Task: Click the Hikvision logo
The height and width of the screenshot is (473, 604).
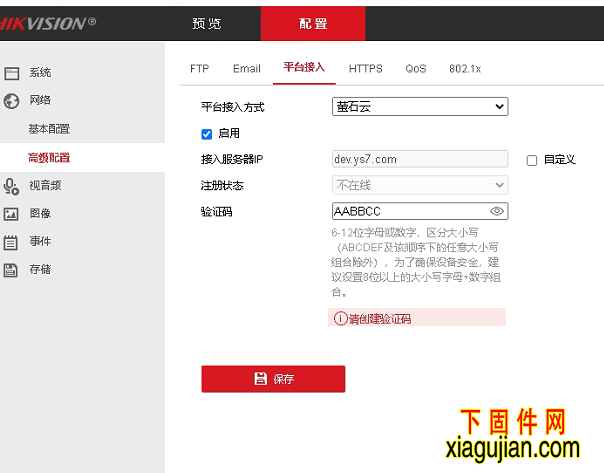Action: point(47,23)
